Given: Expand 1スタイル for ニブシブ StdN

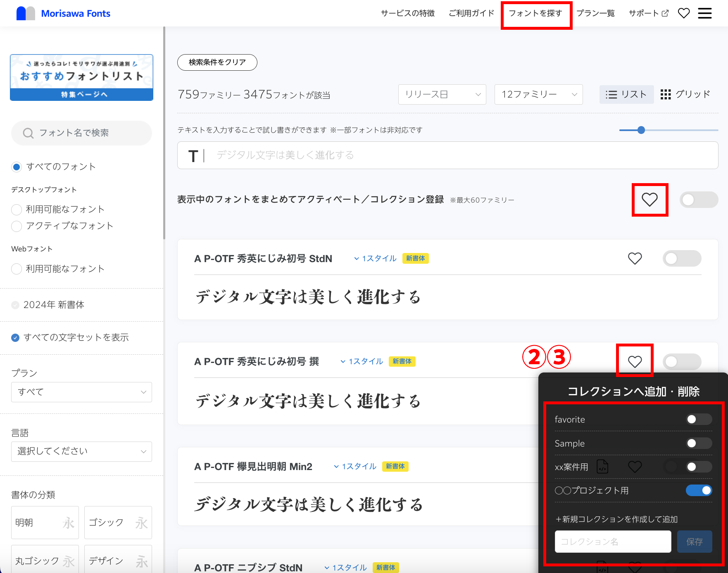Looking at the screenshot, I should coord(346,568).
